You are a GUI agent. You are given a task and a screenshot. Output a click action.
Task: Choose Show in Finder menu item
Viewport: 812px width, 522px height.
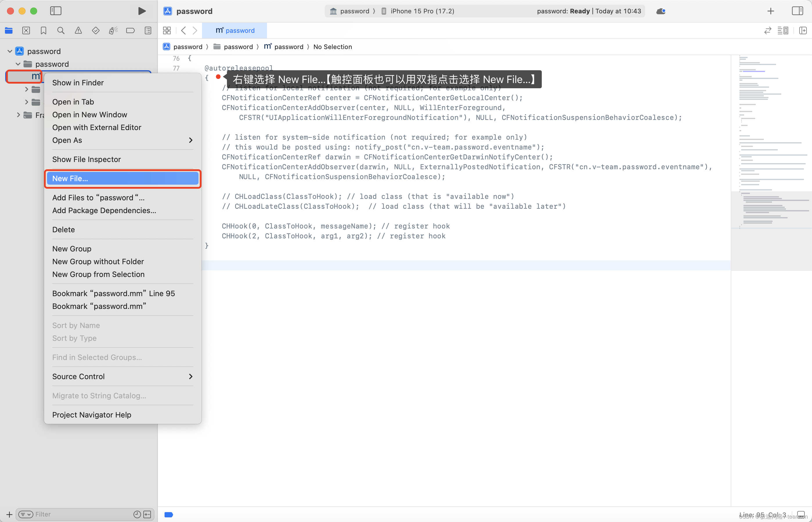coord(78,83)
